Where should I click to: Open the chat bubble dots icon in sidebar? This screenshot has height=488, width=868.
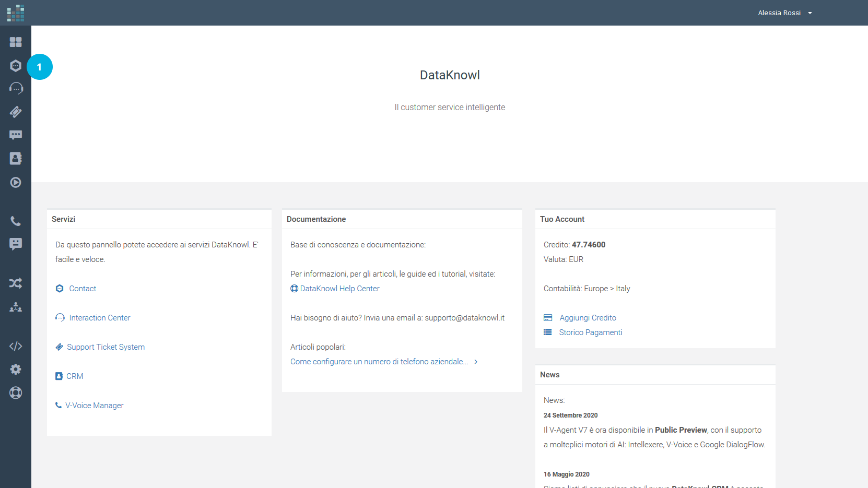pos(16,135)
